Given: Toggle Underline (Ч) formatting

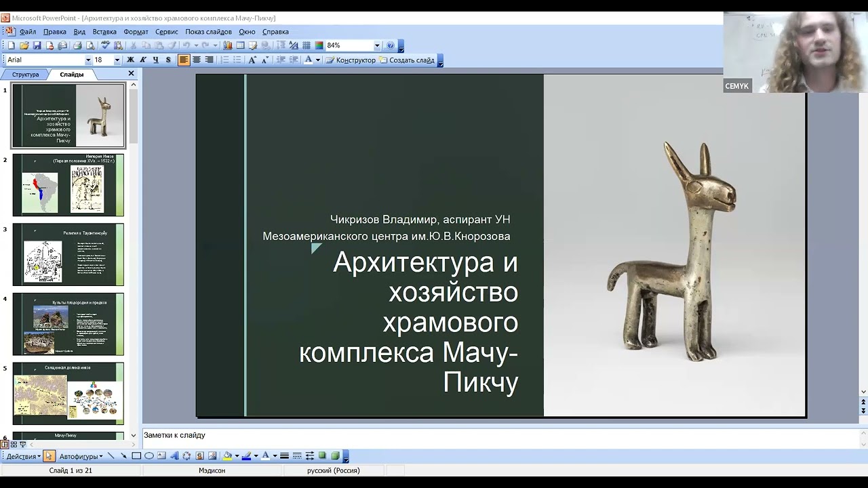Looking at the screenshot, I should (x=155, y=60).
